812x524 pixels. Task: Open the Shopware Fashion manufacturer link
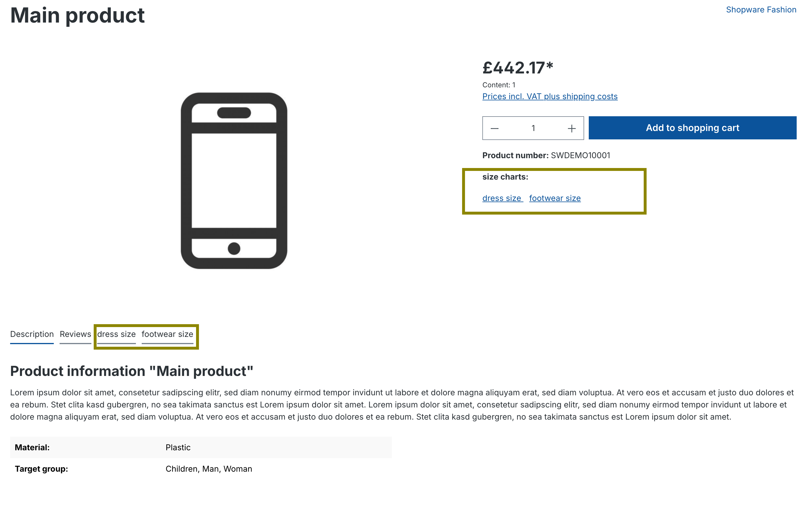pyautogui.click(x=761, y=10)
